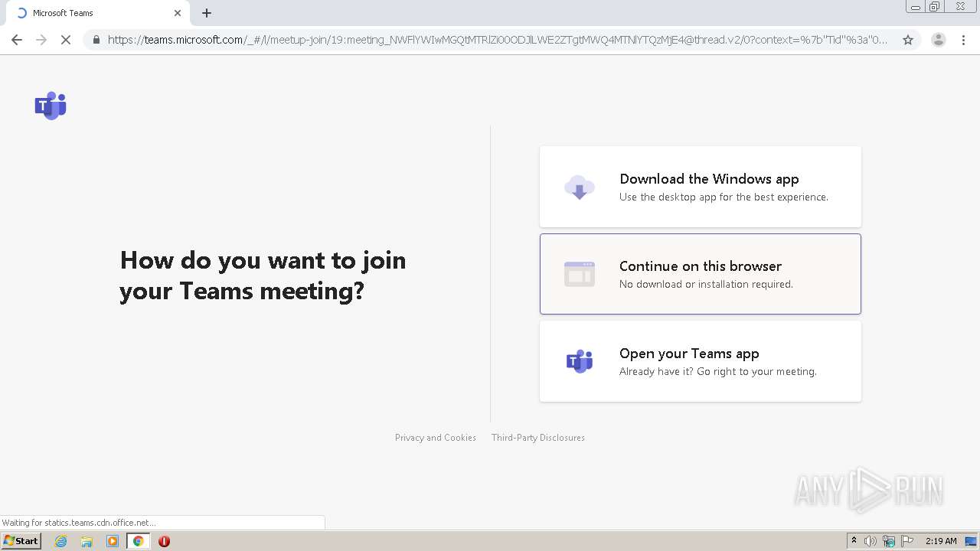Bookmark this page with the star icon
Screen dimensions: 980x551
(x=908, y=40)
